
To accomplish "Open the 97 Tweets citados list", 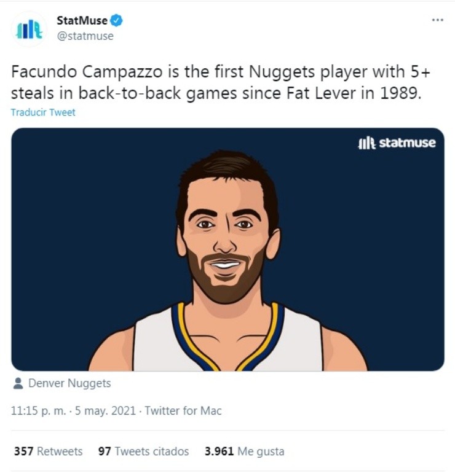I will tap(143, 451).
